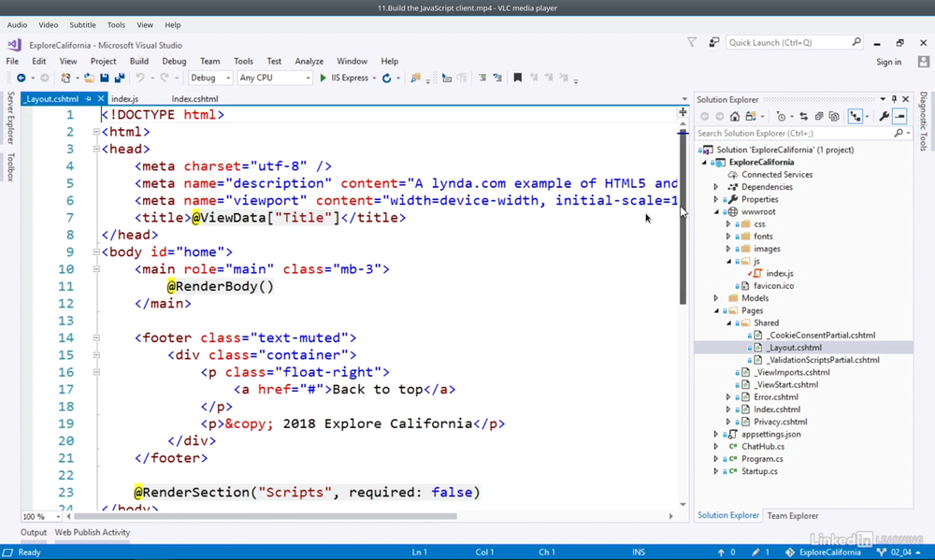
Task: Switch to the Team Explorer tab
Action: click(x=793, y=516)
